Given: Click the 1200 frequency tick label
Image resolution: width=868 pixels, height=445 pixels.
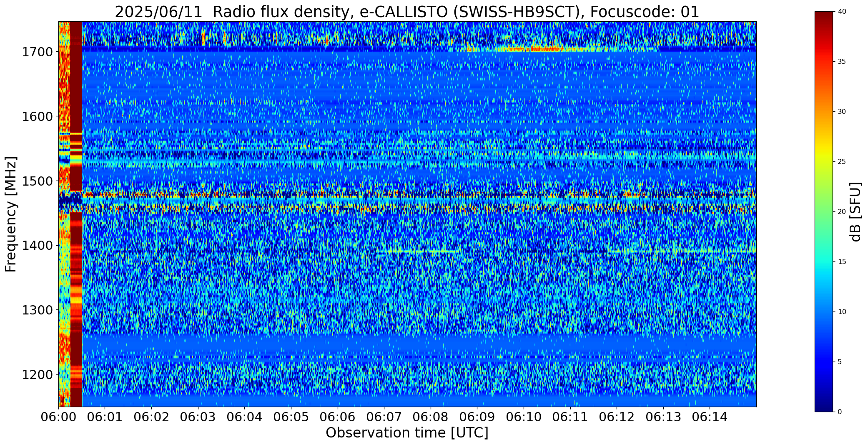Looking at the screenshot, I should click(38, 375).
